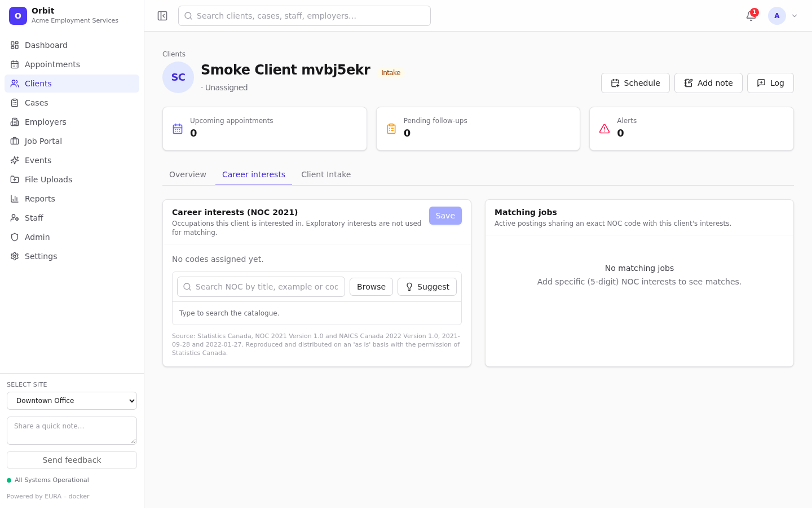Select the Career interests tab

(254, 174)
